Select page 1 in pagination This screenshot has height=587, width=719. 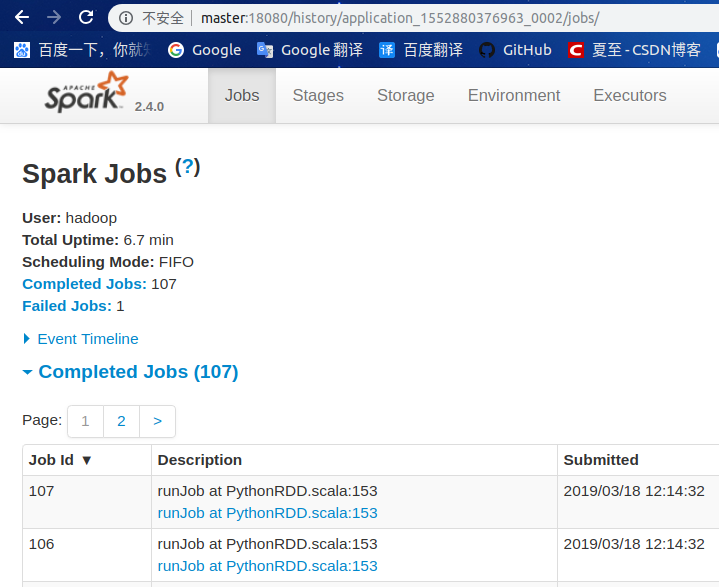click(x=85, y=421)
